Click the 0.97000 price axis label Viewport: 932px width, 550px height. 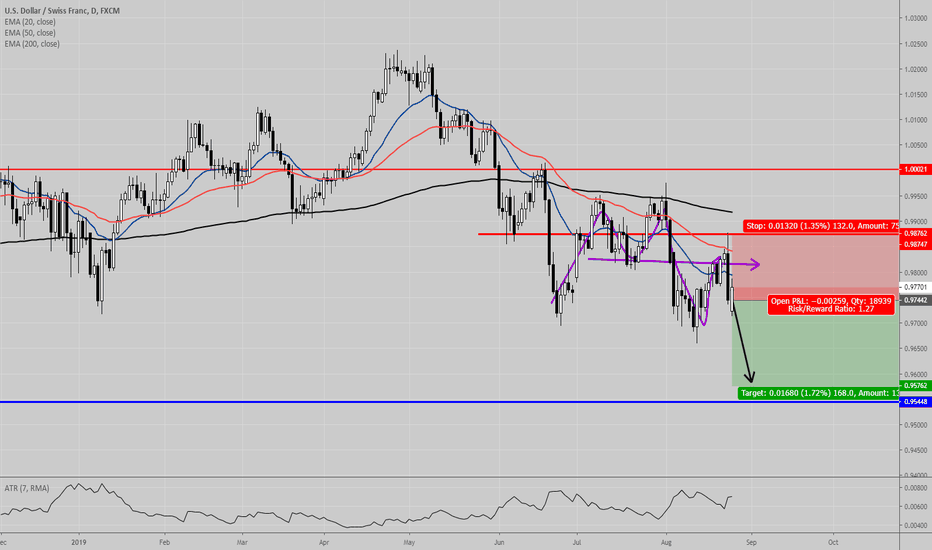pyautogui.click(x=915, y=323)
